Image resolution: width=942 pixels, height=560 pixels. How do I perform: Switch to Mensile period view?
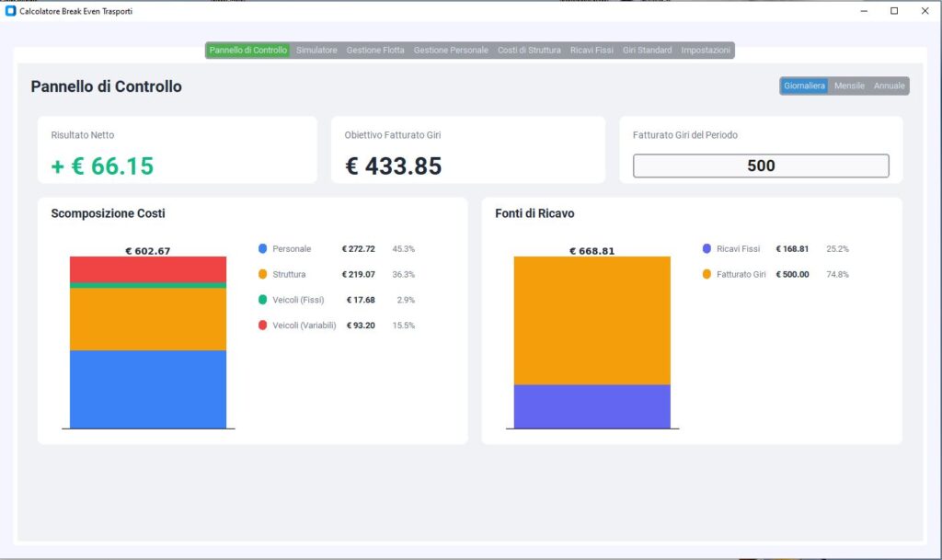point(849,86)
